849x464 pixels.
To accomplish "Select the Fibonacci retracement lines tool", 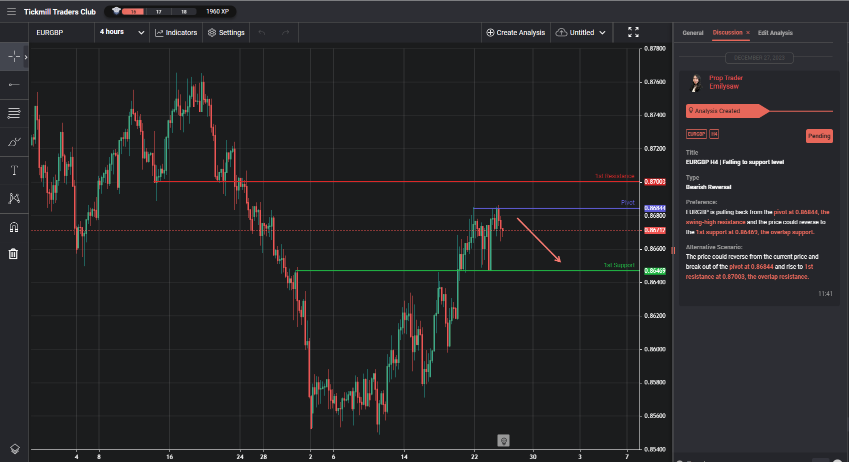I will pos(14,113).
